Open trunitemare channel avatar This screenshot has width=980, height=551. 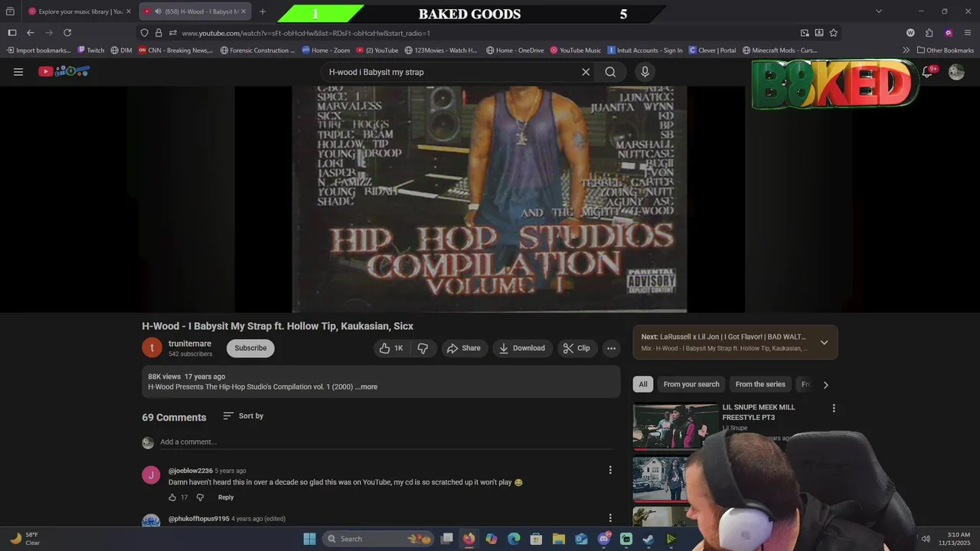point(152,347)
